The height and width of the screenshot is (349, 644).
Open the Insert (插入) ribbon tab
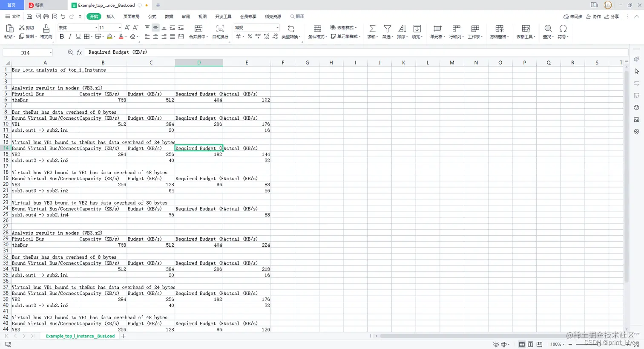tap(110, 17)
